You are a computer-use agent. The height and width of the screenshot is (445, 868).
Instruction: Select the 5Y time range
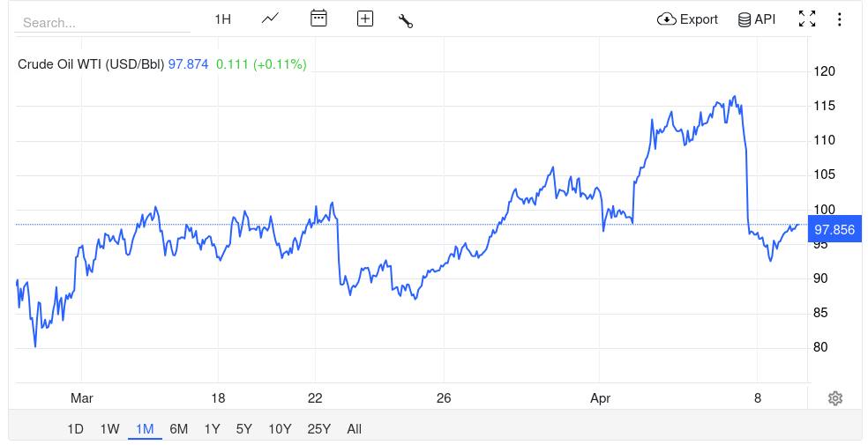(244, 429)
